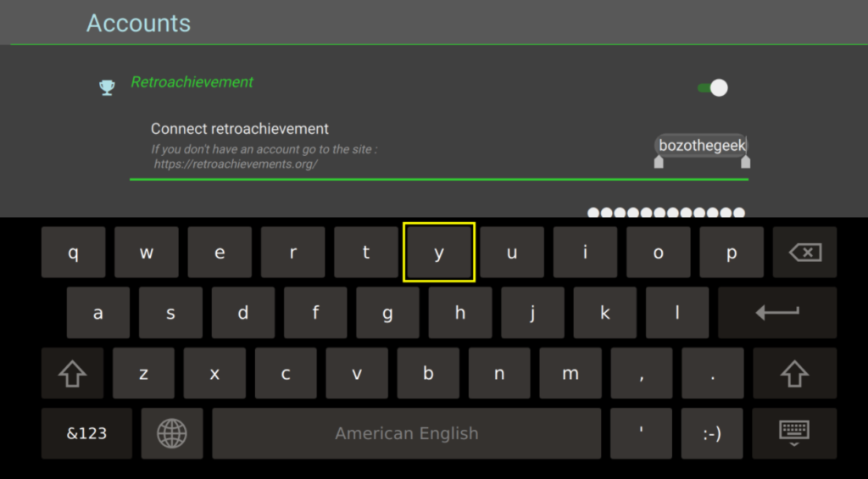This screenshot has width=868, height=479.
Task: Tap the v key
Action: (357, 374)
